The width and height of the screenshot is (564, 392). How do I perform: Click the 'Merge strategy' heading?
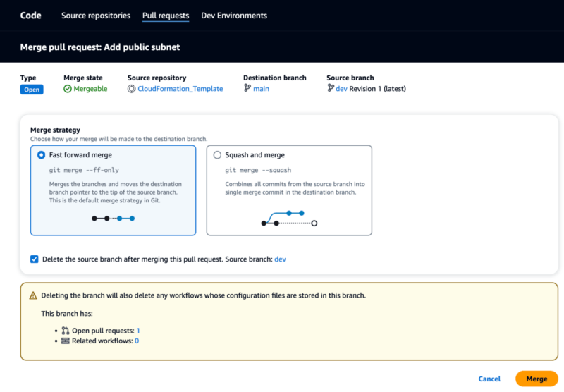[x=55, y=130]
